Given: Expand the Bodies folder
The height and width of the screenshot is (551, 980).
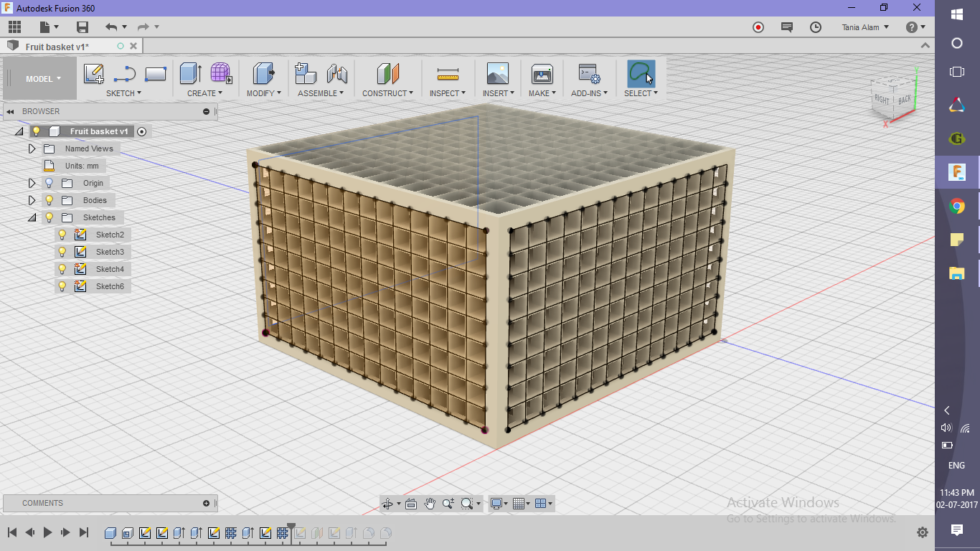Looking at the screenshot, I should coord(32,200).
